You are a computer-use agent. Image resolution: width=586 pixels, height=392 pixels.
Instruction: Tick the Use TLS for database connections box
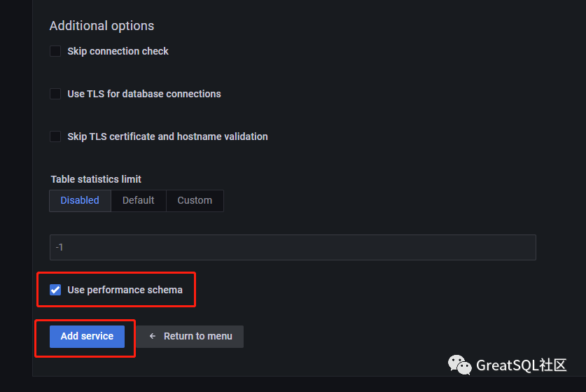point(55,94)
